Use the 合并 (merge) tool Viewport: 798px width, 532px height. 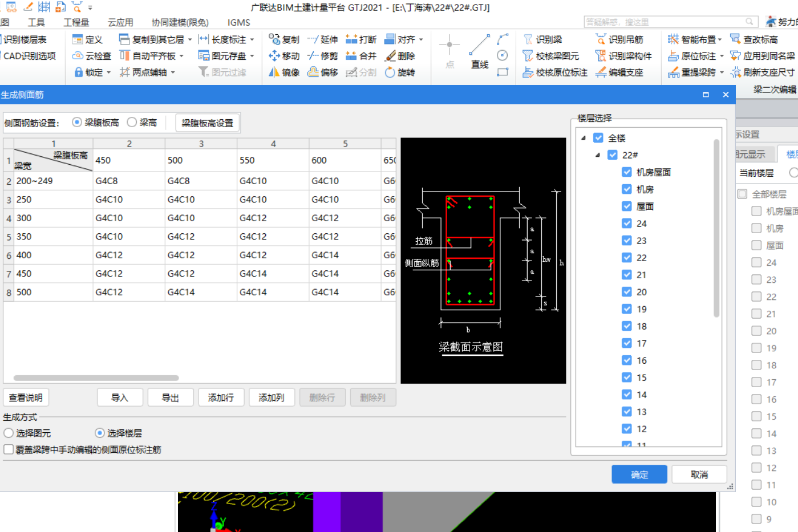pos(361,56)
